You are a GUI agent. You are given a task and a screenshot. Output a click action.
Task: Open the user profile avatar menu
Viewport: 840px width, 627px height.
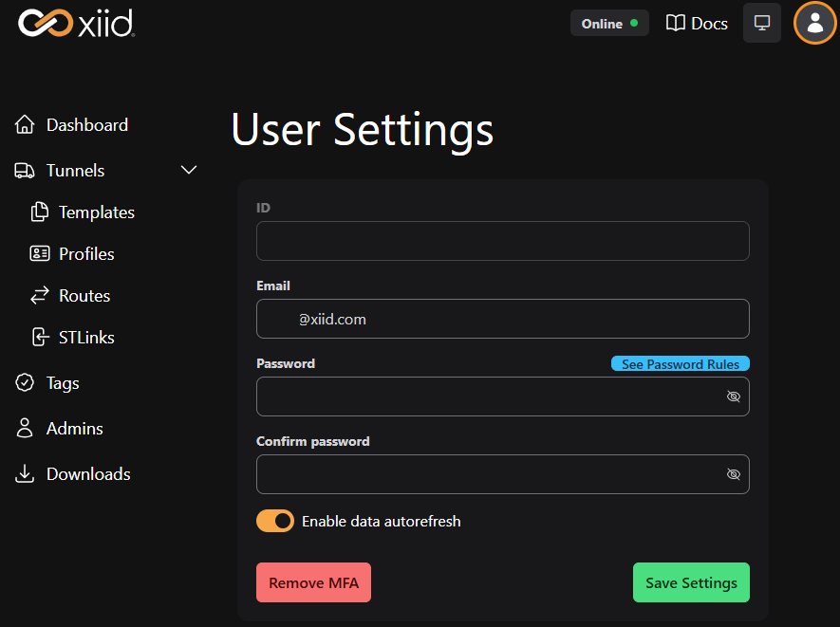point(814,23)
